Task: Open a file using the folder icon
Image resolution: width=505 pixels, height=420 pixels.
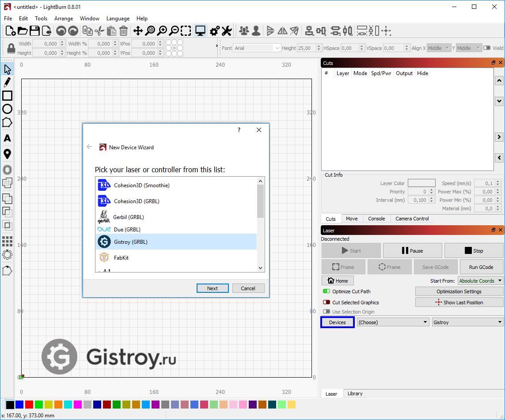Action: (x=22, y=30)
